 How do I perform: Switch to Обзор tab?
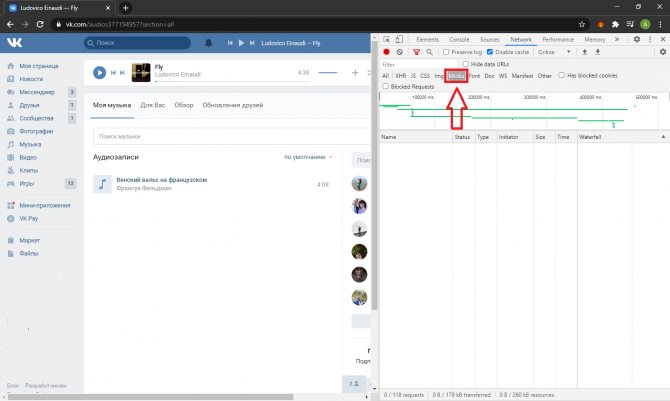pos(184,105)
